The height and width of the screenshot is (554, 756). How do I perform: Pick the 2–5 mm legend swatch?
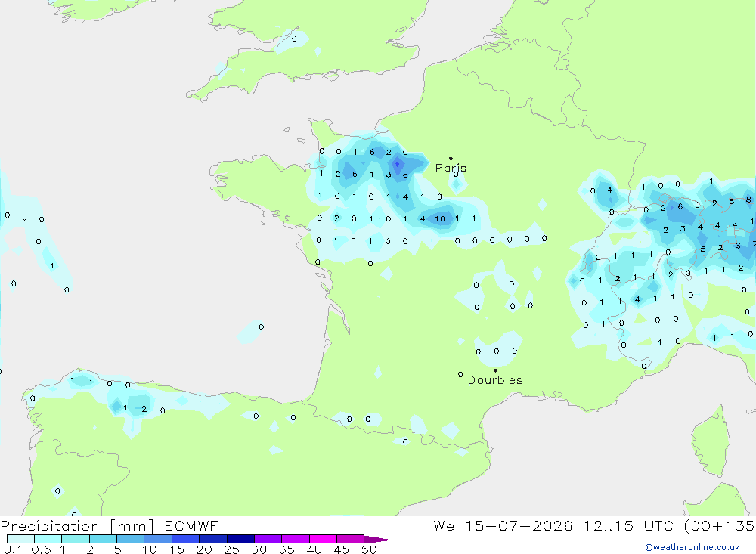[x=103, y=539]
